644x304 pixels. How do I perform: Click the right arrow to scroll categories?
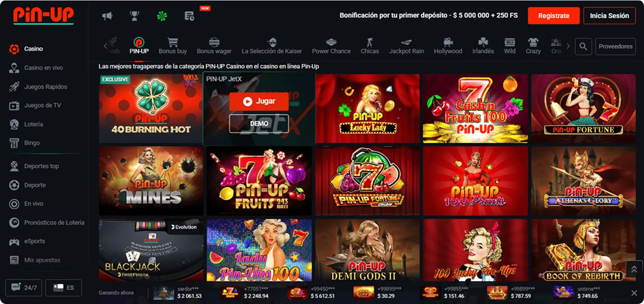(x=568, y=46)
